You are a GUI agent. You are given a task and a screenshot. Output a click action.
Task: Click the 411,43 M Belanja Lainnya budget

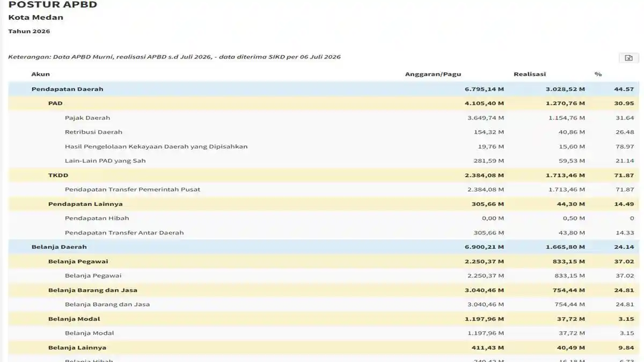pyautogui.click(x=489, y=348)
